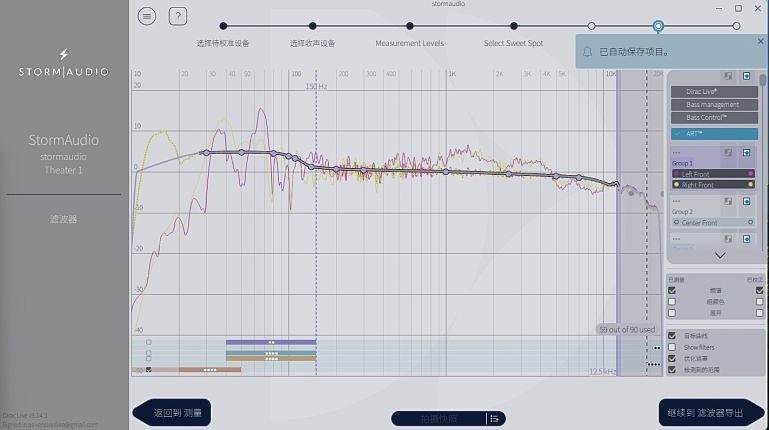The image size is (769, 430).
Task: Toggle the 目标曲线 target curve checkbox
Action: click(x=672, y=336)
